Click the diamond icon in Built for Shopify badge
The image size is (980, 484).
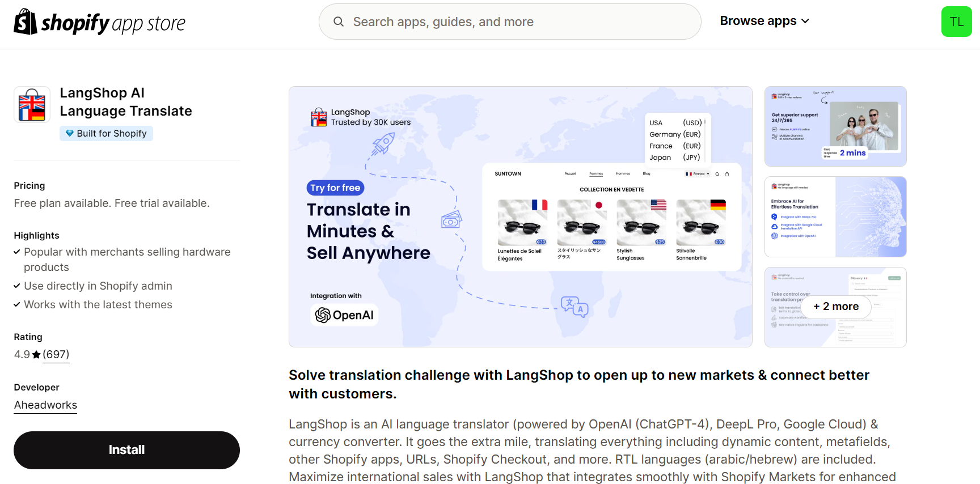tap(69, 133)
